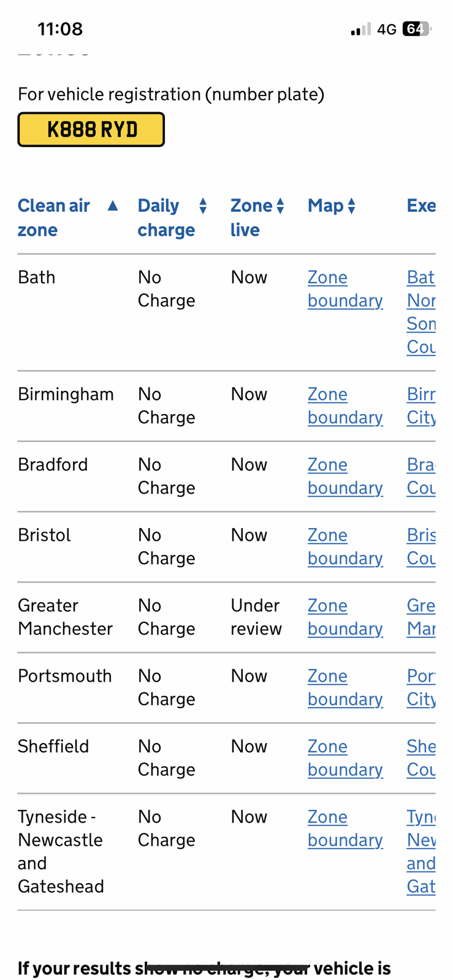Open Birmingham Zone boundary map link
453x980 pixels.
point(345,406)
